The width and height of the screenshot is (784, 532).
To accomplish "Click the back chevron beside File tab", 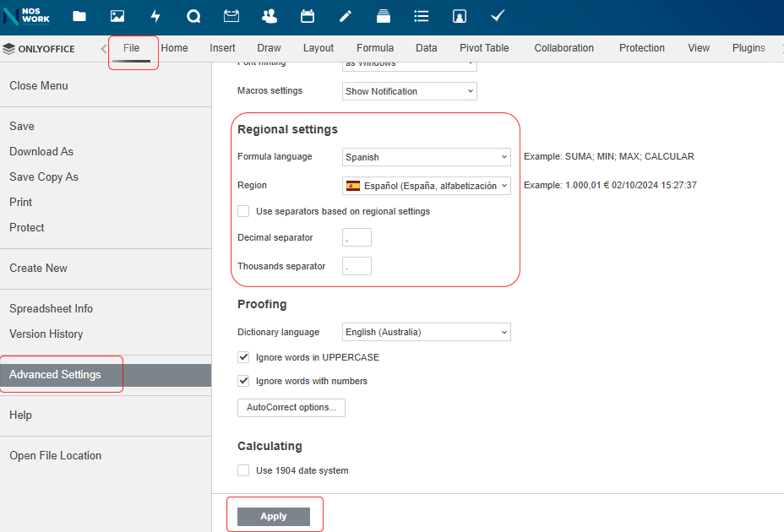I will [x=104, y=48].
